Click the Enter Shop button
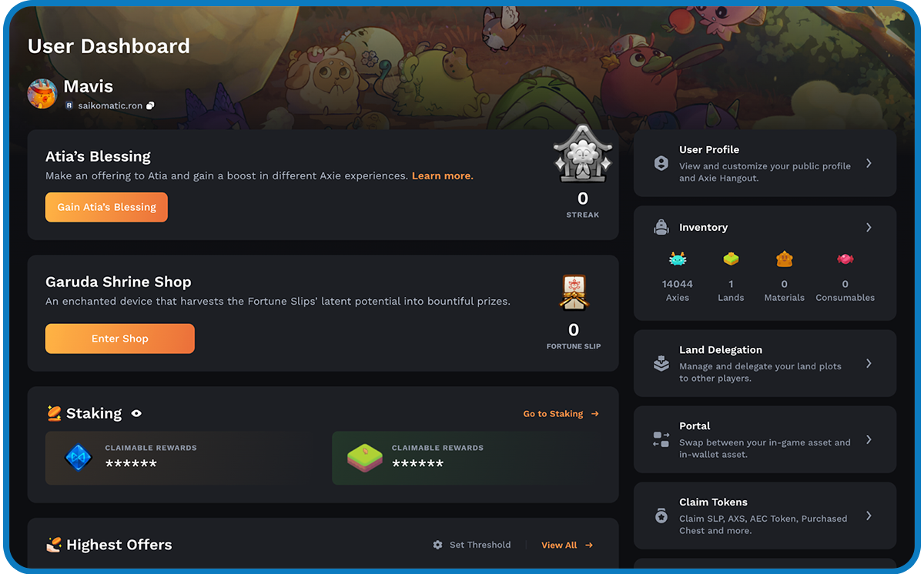 click(x=120, y=339)
